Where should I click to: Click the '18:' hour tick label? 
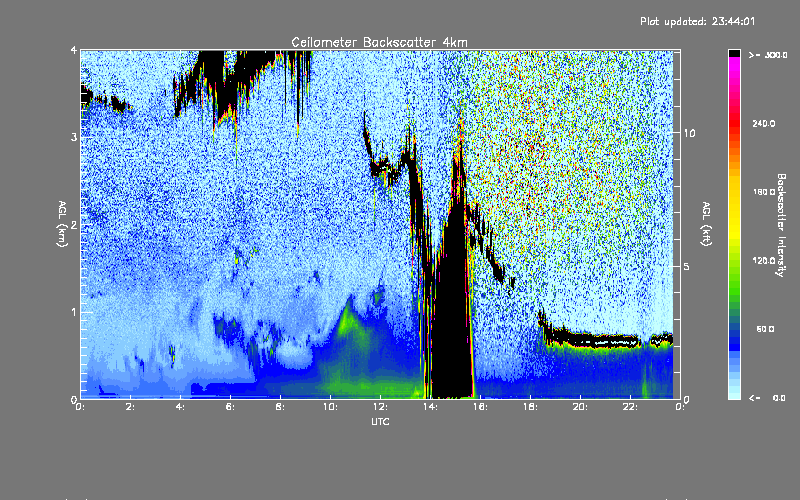tap(530, 407)
